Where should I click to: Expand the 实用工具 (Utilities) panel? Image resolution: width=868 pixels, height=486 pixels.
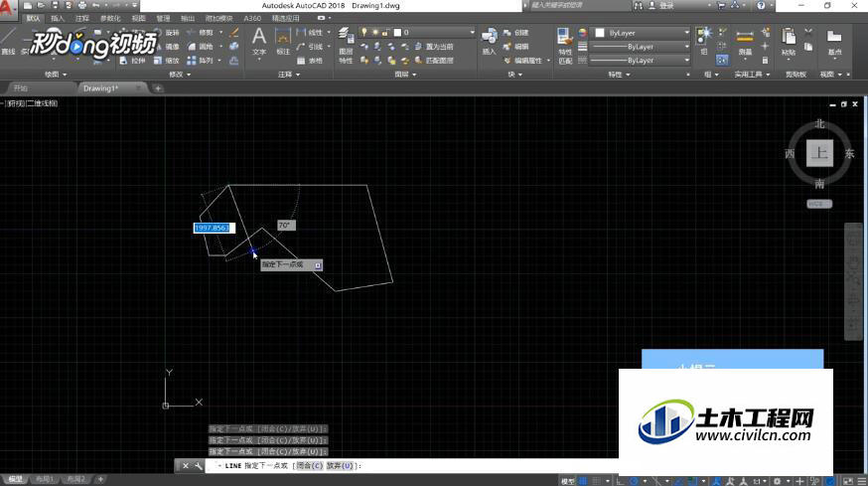[752, 75]
